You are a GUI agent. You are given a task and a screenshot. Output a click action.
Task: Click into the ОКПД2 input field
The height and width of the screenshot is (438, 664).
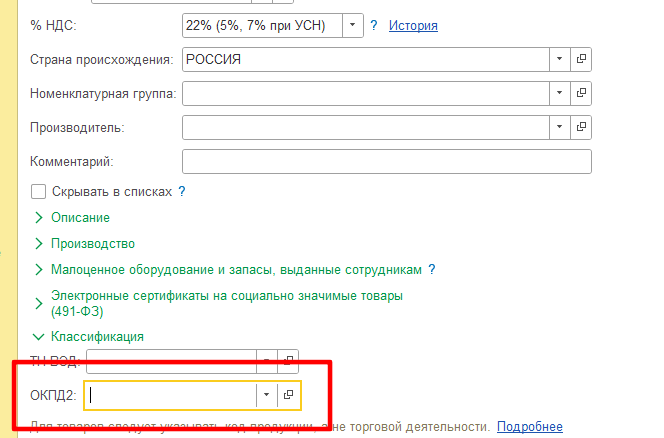point(170,395)
